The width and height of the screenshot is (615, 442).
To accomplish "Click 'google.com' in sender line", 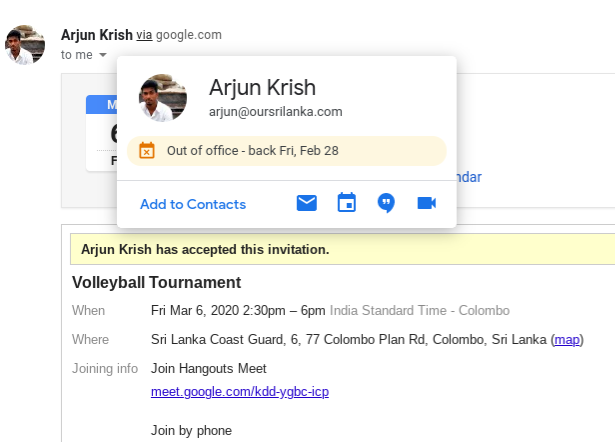I will (189, 35).
